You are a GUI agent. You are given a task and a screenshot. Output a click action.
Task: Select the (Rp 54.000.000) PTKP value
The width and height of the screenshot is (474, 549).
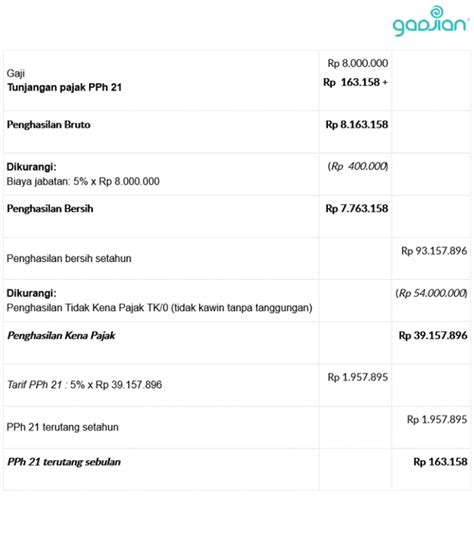coord(431,293)
